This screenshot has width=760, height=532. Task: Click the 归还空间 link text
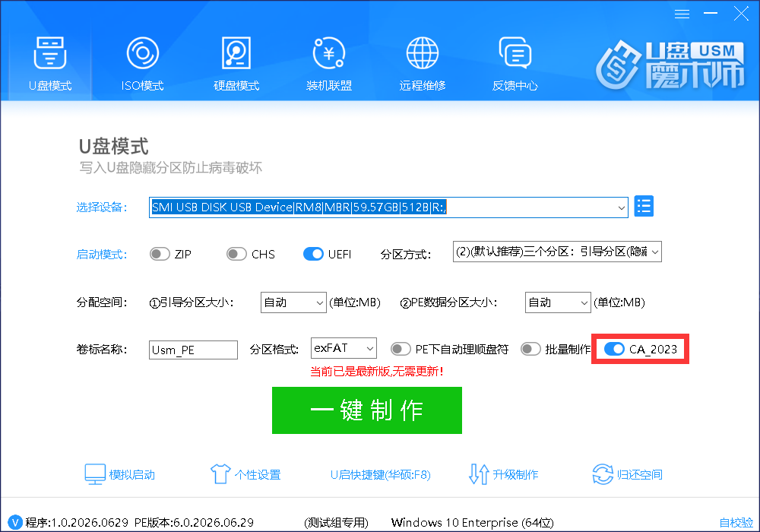pyautogui.click(x=639, y=474)
